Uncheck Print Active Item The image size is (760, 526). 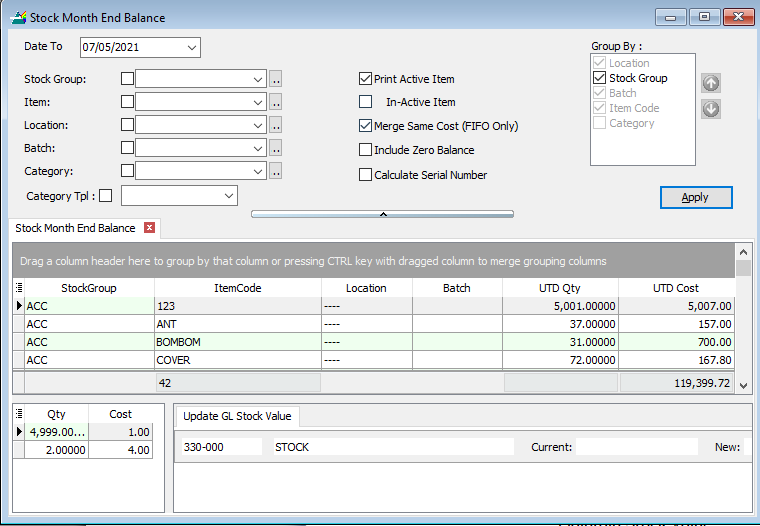point(366,79)
